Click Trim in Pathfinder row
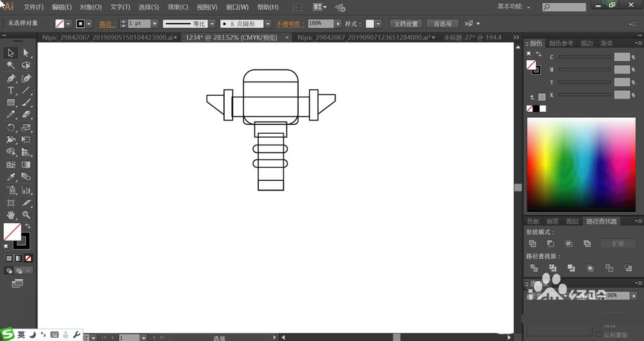This screenshot has width=644, height=341. [x=553, y=268]
